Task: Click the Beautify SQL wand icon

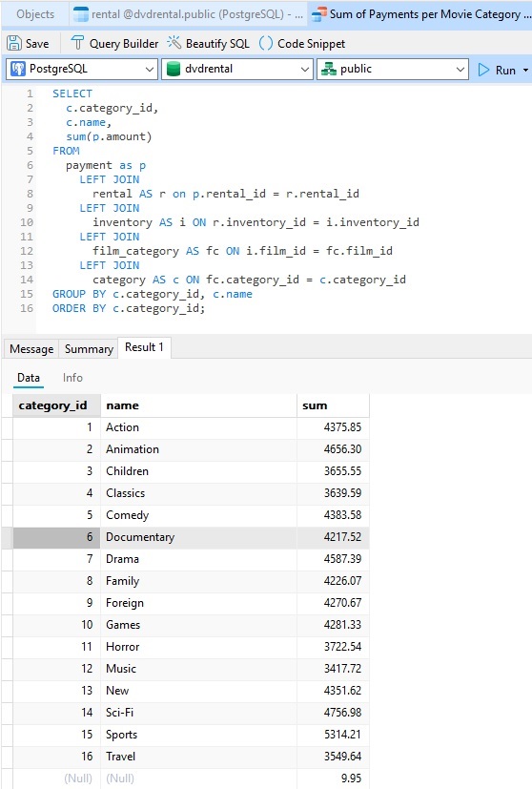Action: point(174,43)
